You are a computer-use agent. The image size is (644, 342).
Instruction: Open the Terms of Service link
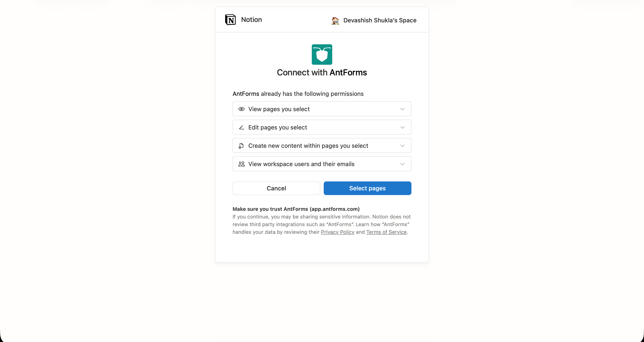point(386,232)
